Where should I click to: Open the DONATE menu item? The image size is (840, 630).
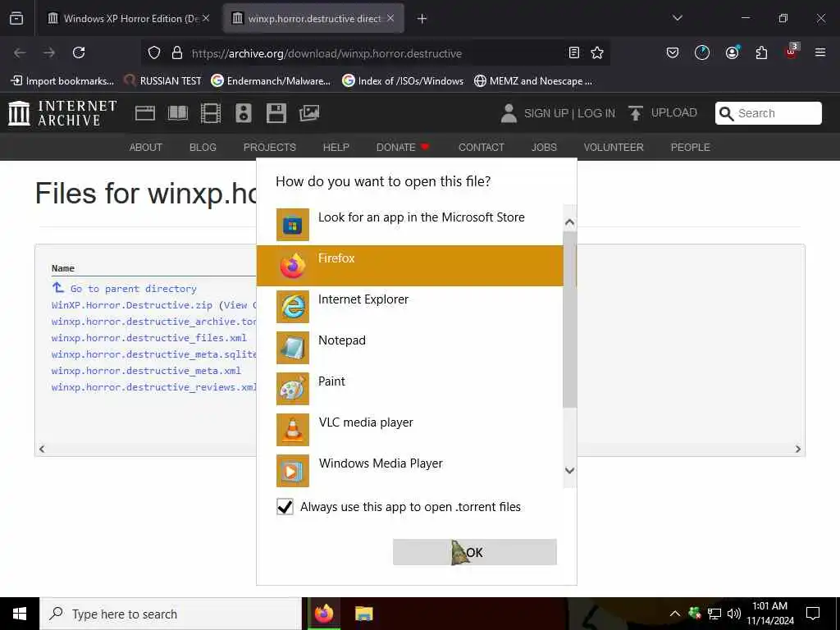point(402,148)
